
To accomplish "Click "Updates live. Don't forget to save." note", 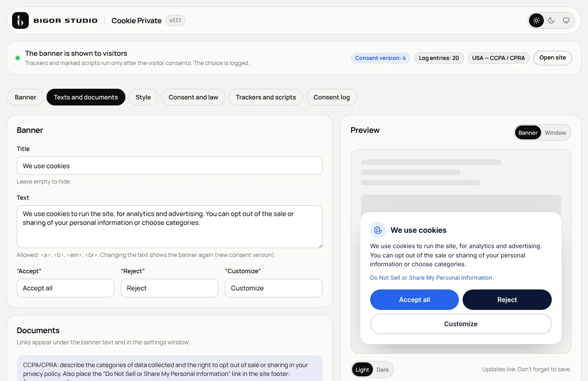I will pyautogui.click(x=526, y=369).
